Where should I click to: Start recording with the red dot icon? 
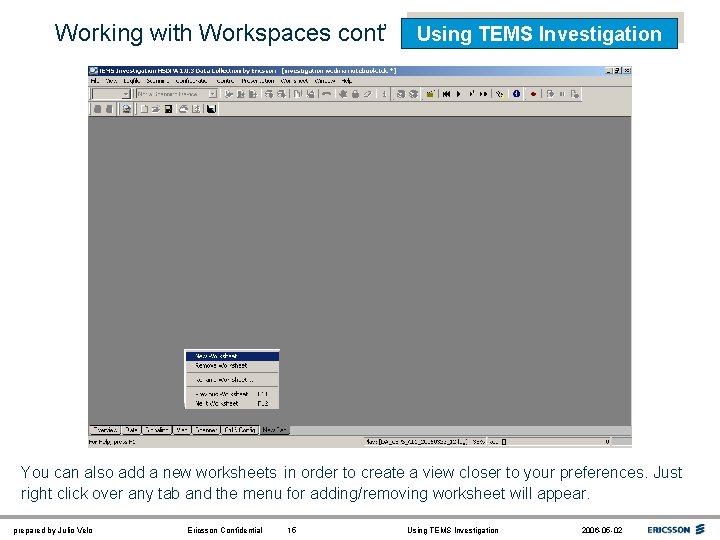tap(533, 94)
